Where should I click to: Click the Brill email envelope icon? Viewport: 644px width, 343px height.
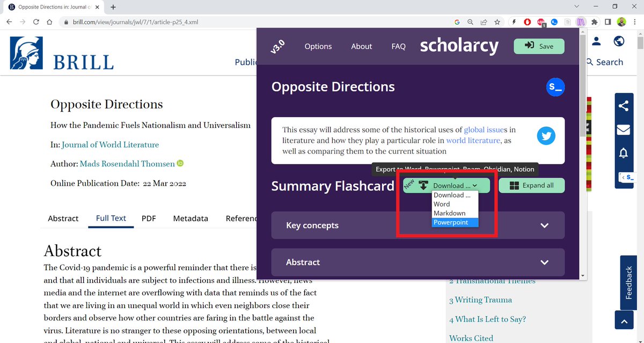(x=624, y=129)
